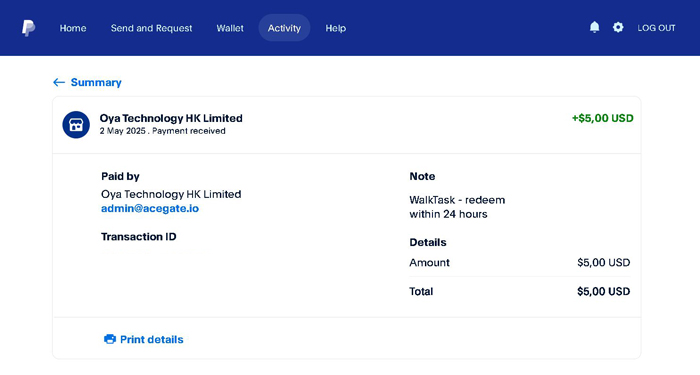Click 'WalkTask - redeem within 24 hours' note
Screen dimensions: 700x375
[457, 207]
